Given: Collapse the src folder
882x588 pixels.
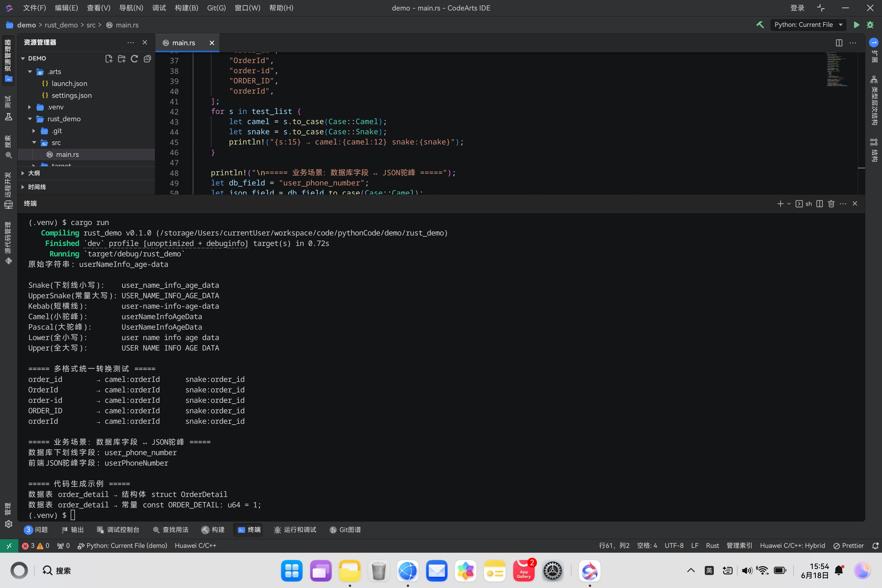Looking at the screenshot, I should pyautogui.click(x=34, y=142).
